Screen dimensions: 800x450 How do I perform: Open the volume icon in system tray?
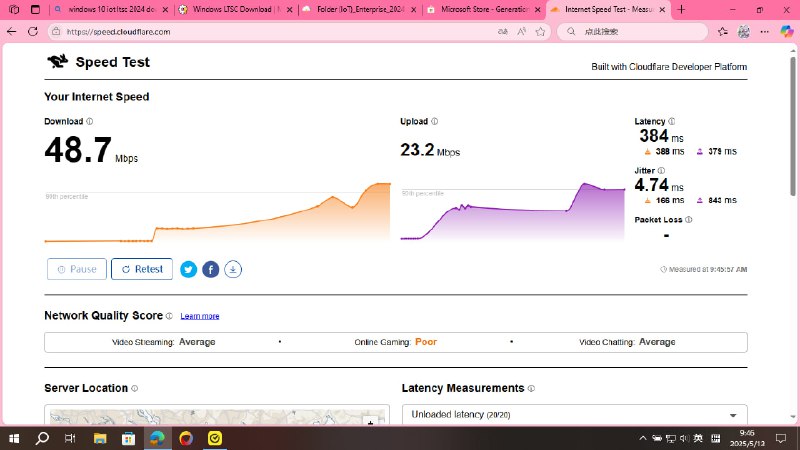pos(684,438)
